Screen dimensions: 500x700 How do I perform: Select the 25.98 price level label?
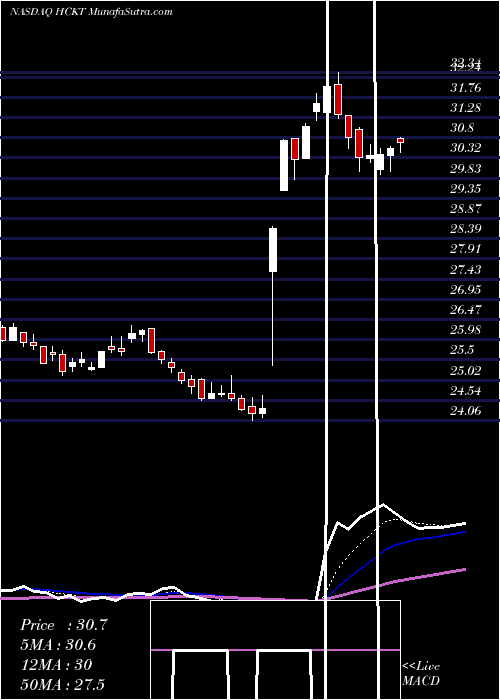pos(466,330)
